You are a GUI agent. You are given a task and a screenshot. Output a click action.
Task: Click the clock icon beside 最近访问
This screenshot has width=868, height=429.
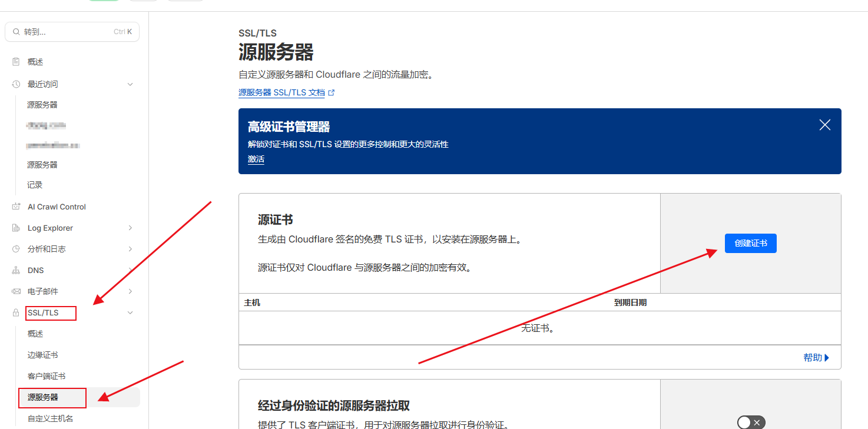tap(16, 84)
